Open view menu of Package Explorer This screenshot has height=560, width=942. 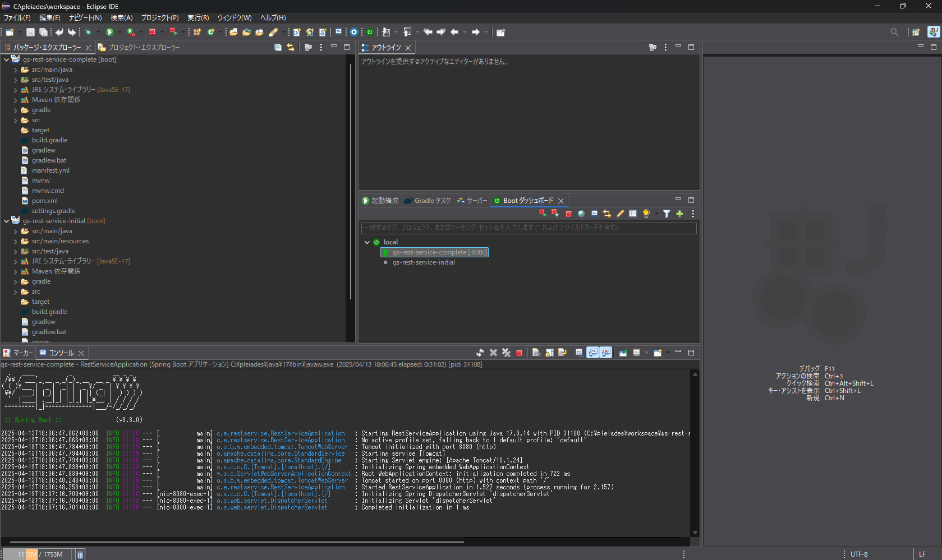(321, 48)
